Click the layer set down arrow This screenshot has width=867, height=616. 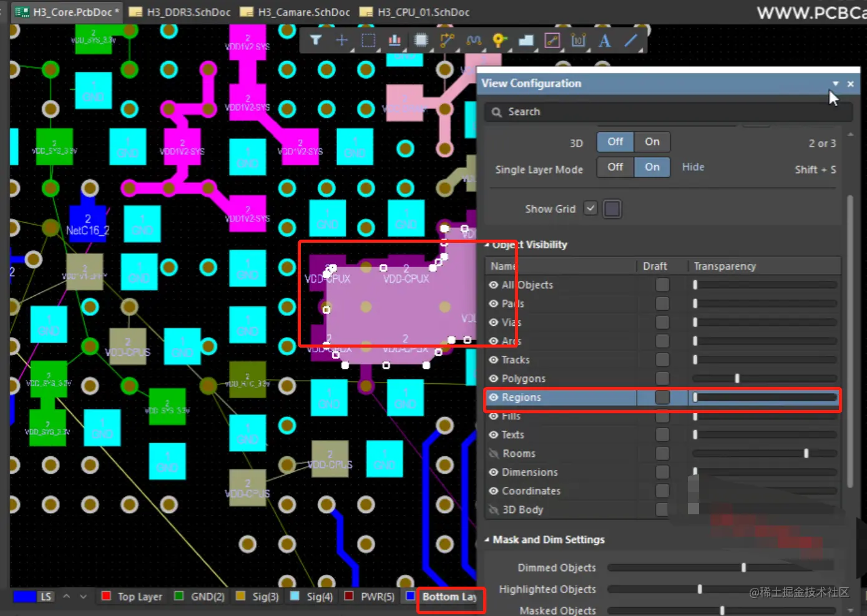pyautogui.click(x=83, y=597)
